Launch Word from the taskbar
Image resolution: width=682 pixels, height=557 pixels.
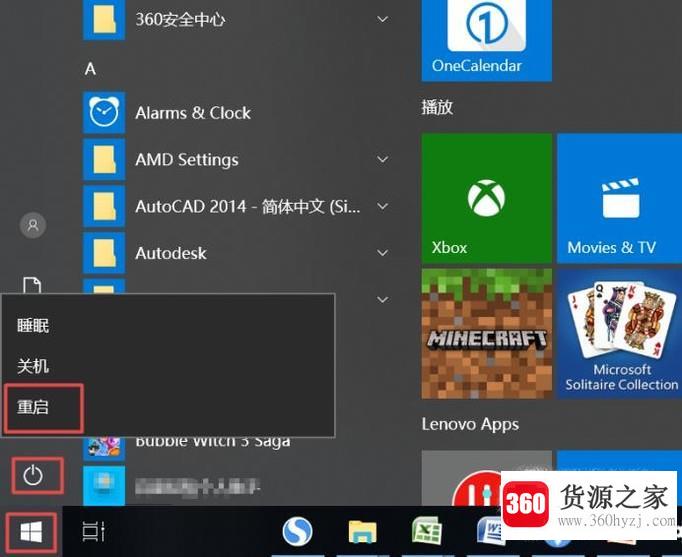(489, 530)
